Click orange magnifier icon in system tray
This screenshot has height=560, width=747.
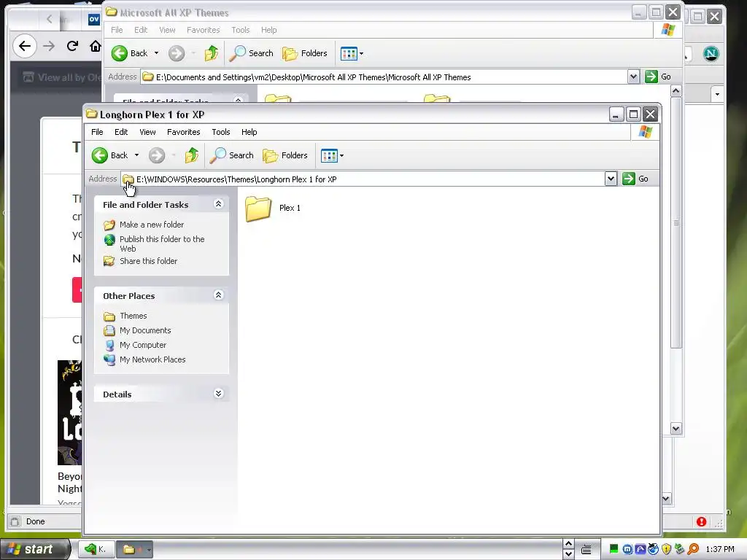point(693,549)
